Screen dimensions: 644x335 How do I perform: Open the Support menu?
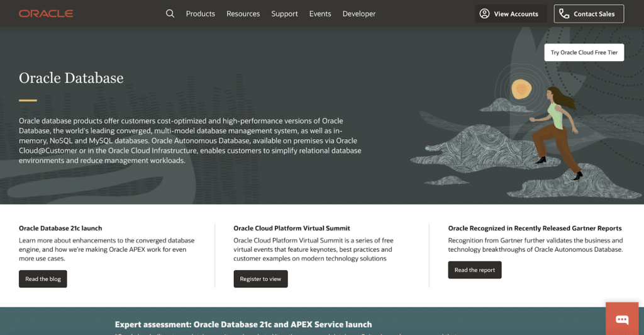(x=284, y=14)
